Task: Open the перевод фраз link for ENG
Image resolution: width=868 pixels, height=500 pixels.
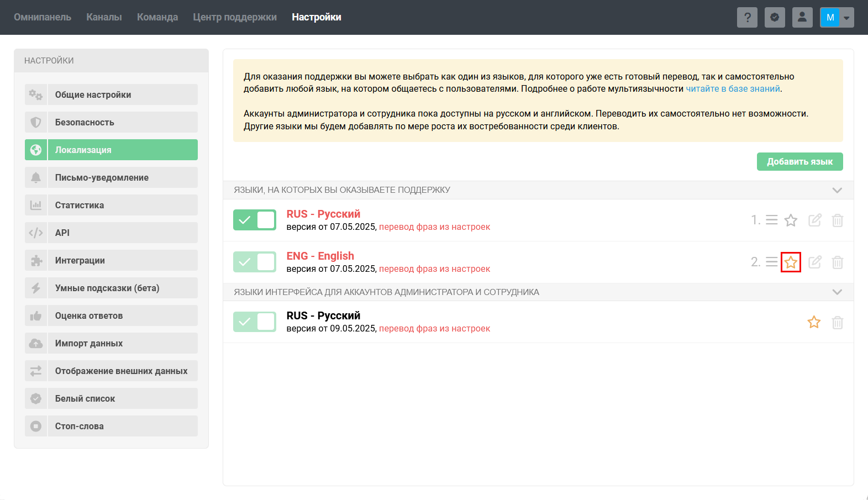Action: pyautogui.click(x=434, y=269)
